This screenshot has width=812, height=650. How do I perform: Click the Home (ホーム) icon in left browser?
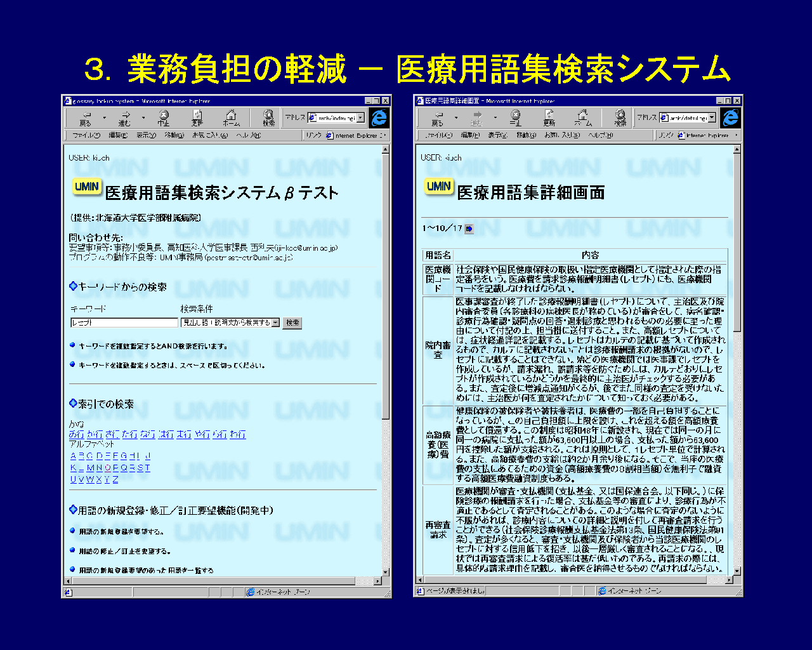[231, 117]
